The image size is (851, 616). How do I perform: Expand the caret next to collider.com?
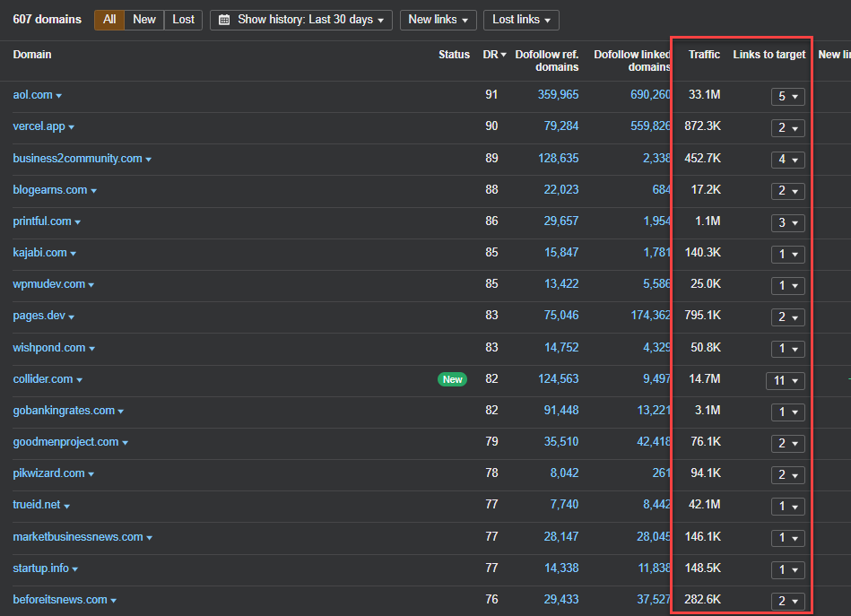point(79,380)
